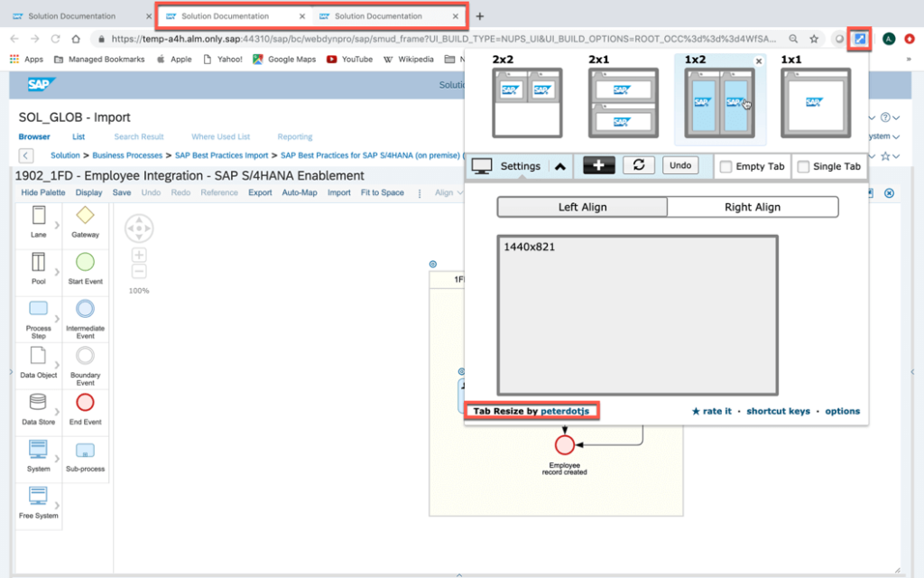Image resolution: width=924 pixels, height=578 pixels.
Task: Select the Data Object icon
Action: point(38,356)
